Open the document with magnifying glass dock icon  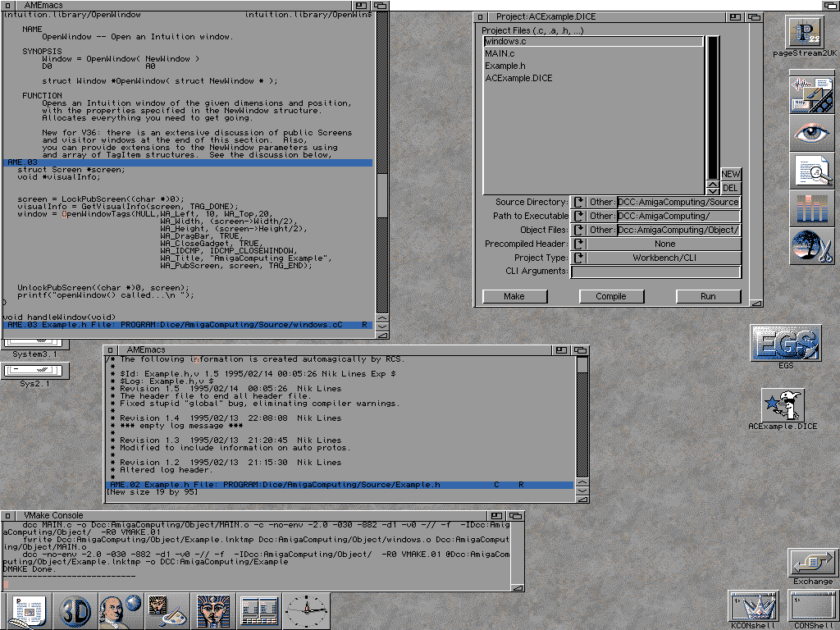(x=811, y=171)
